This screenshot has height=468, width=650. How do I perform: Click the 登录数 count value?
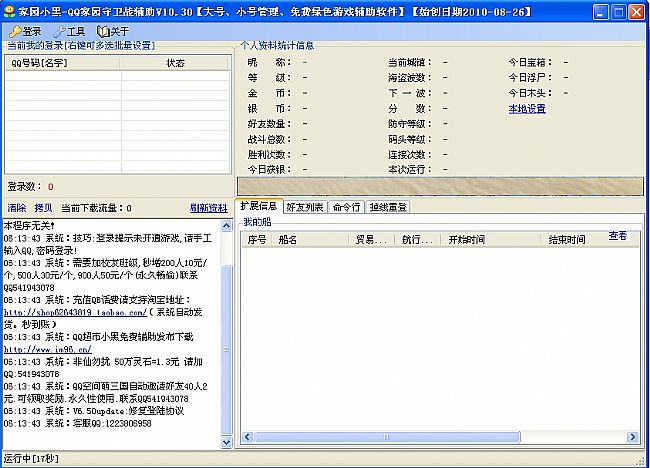(x=51, y=187)
